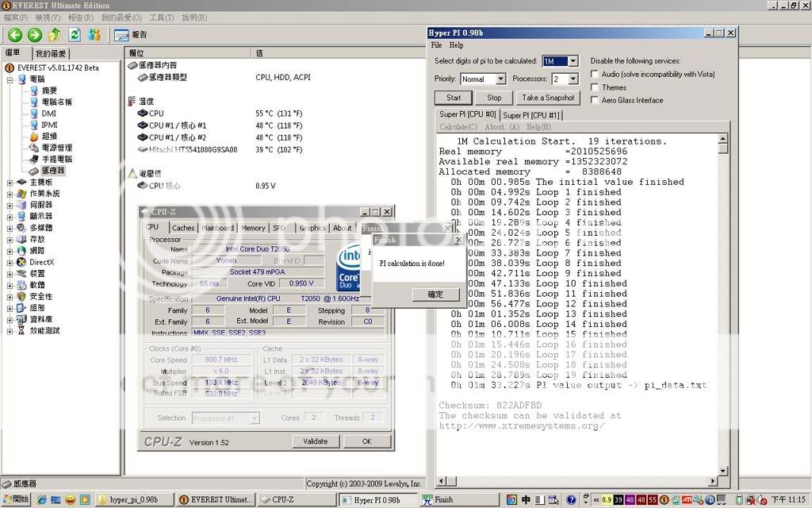The width and height of the screenshot is (812, 508).
Task: Switch to the Caches tab in CPU-Z
Action: point(183,228)
